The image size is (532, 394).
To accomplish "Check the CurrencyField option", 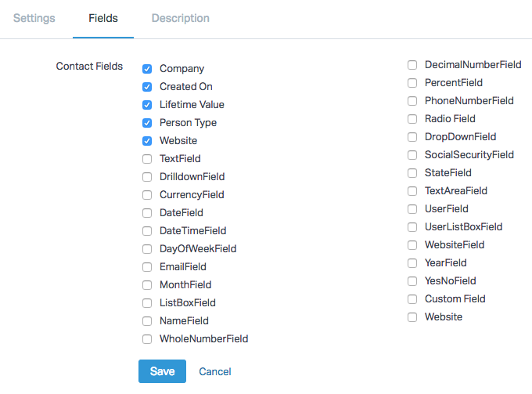I will [x=147, y=195].
